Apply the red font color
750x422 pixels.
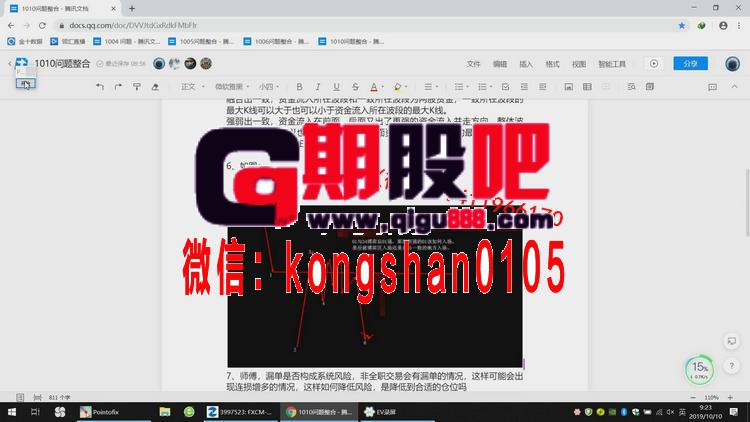[x=374, y=87]
